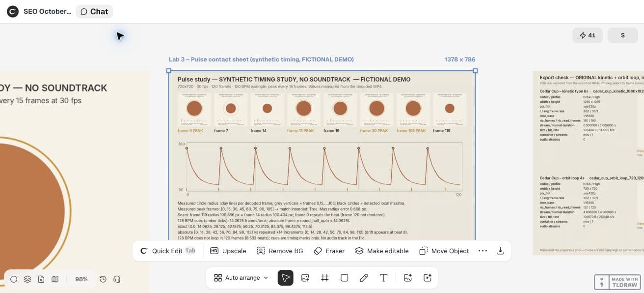Select Remove BG tool
This screenshot has height=293, width=644.
[280, 251]
